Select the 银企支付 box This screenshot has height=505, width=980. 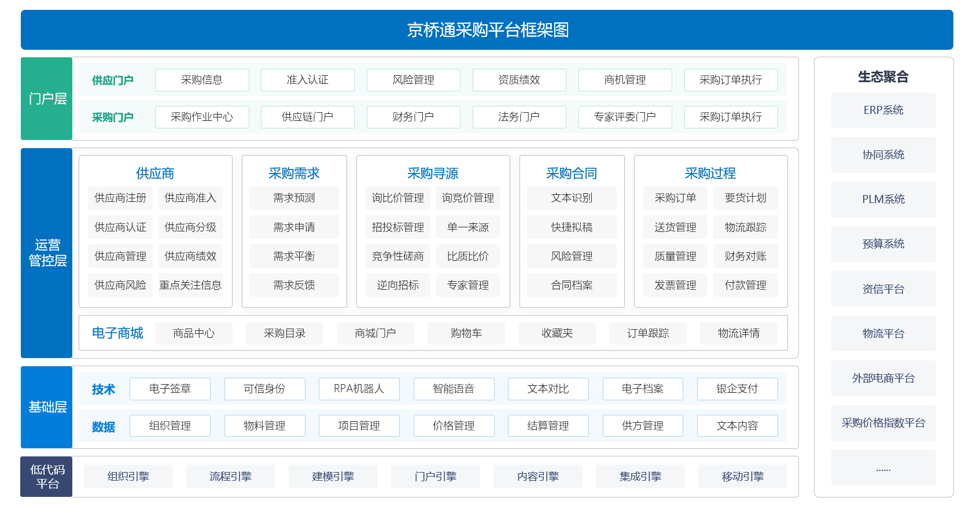[x=738, y=389]
